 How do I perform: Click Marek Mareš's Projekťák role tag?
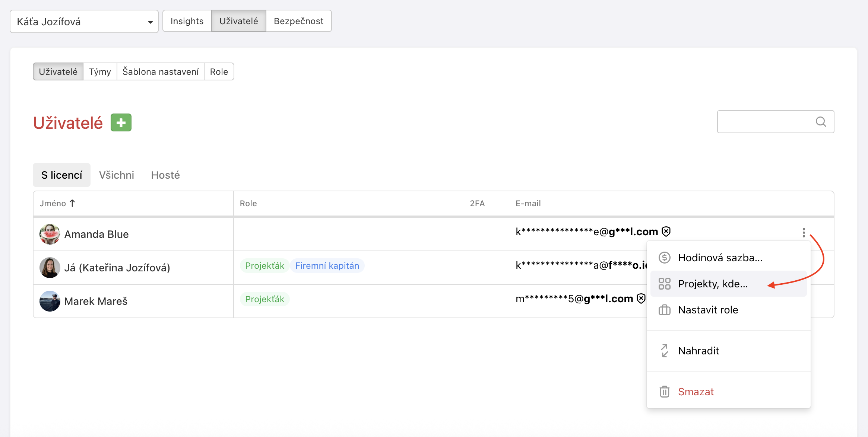[x=264, y=299]
